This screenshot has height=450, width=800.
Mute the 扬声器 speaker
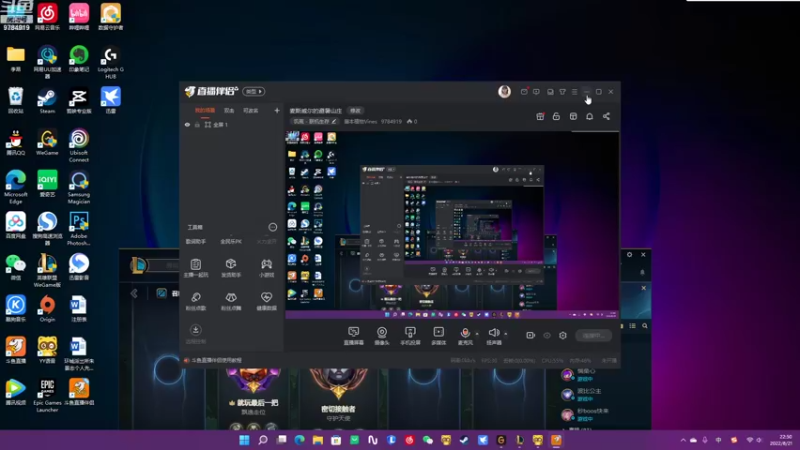(493, 336)
